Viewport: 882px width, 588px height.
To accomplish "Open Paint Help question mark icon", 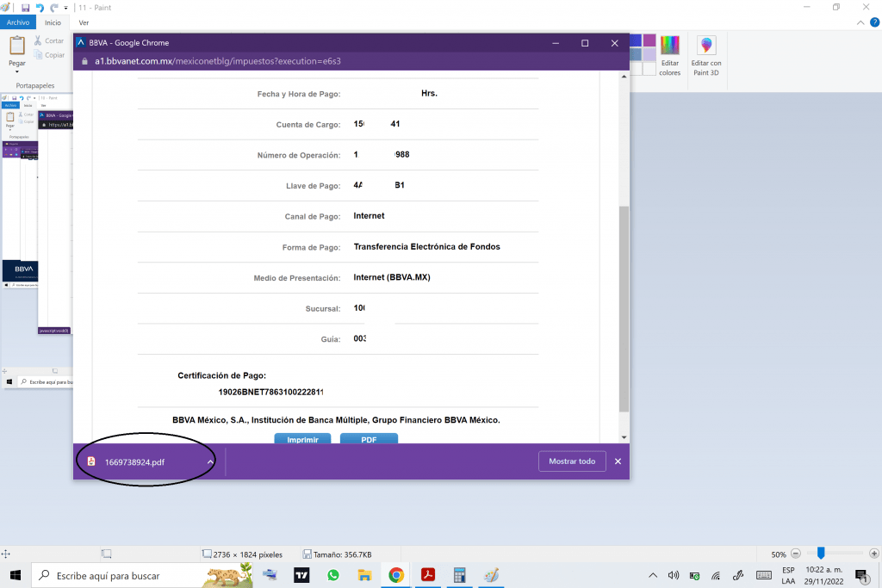I will pos(875,22).
